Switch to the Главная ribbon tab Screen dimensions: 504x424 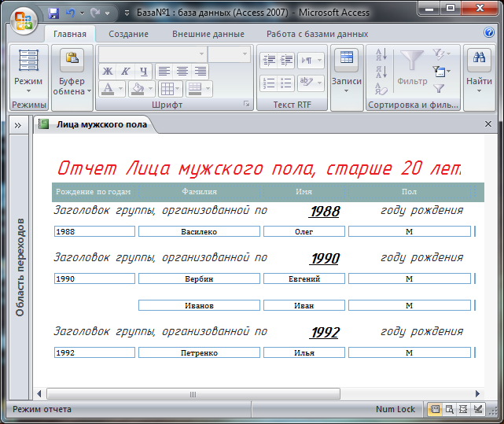pyautogui.click(x=70, y=34)
